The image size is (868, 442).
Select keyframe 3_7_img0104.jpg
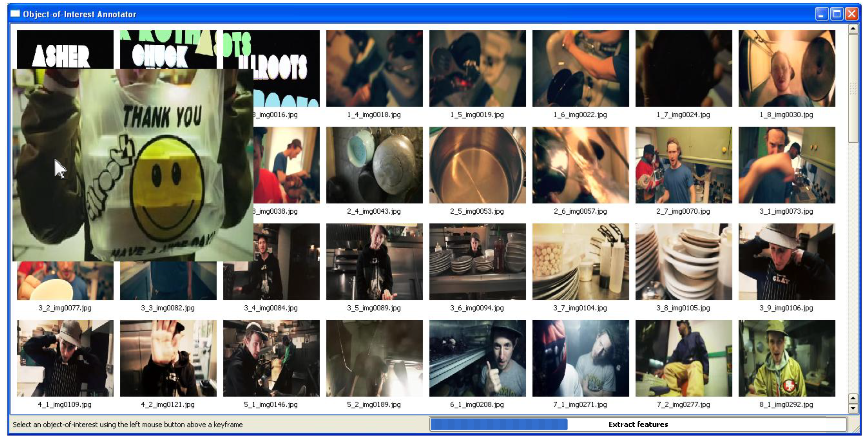[x=580, y=261]
